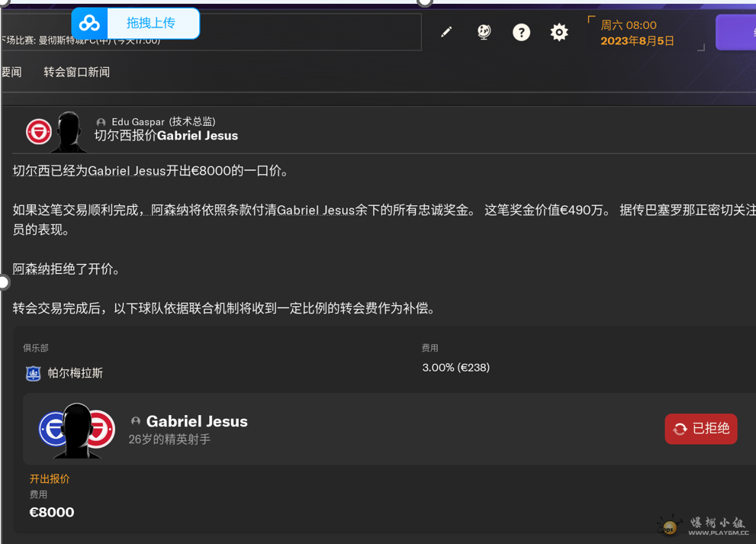756x544 pixels.
Task: Open the help question mark icon
Action: pyautogui.click(x=521, y=32)
